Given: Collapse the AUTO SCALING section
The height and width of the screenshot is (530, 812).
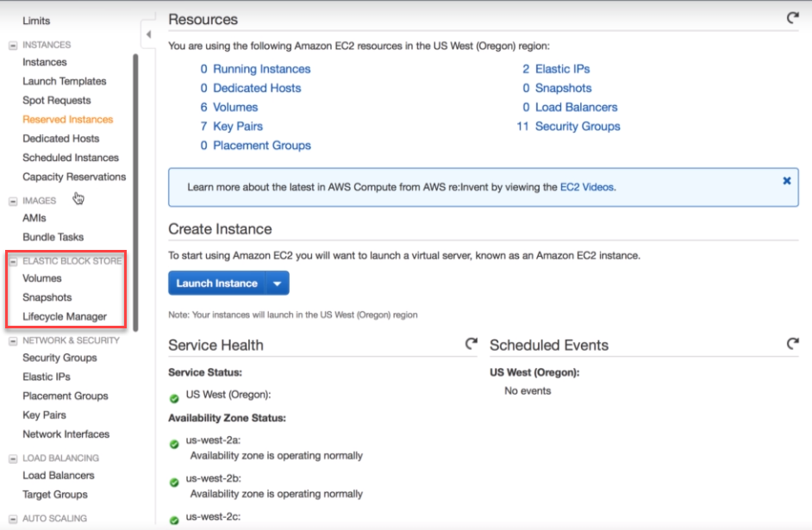Looking at the screenshot, I should coord(13,519).
